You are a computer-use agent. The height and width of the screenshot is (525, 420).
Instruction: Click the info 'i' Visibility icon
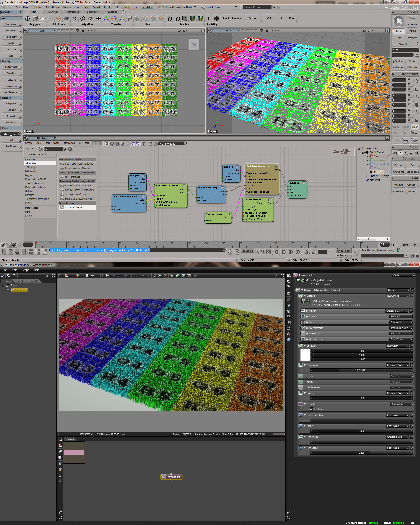coord(208,19)
